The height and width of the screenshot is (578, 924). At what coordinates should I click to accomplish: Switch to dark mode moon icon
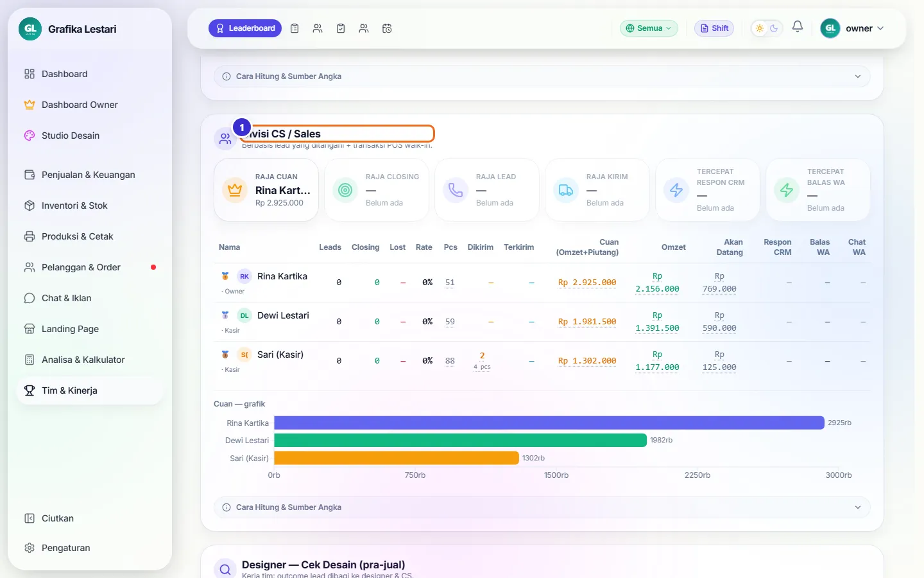tap(774, 28)
